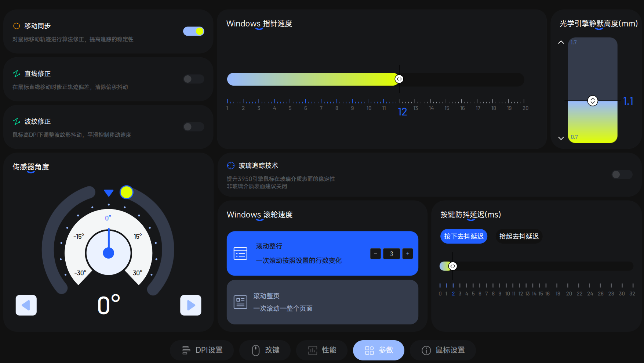
Task: Enable the 直线修正 toggle
Action: tap(194, 79)
